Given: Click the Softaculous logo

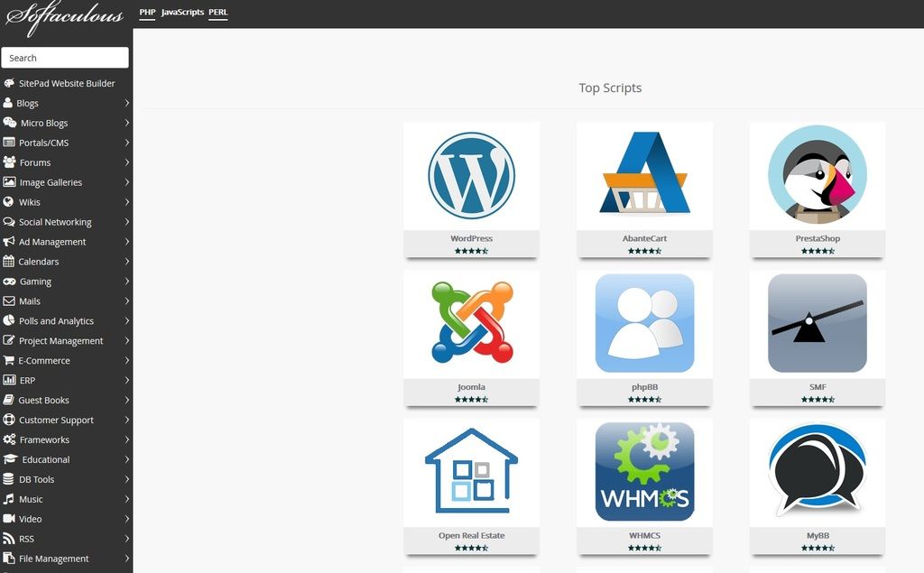Looking at the screenshot, I should point(65,18).
